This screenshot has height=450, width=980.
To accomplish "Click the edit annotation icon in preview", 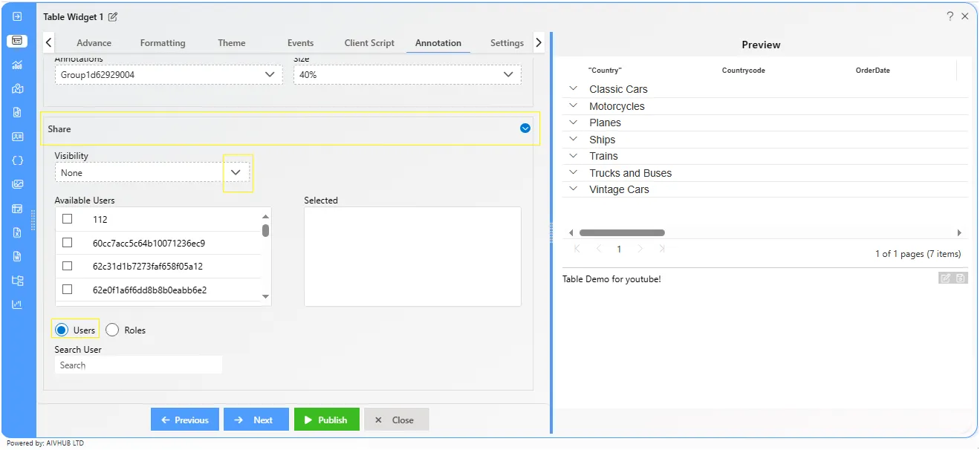I will coord(945,278).
